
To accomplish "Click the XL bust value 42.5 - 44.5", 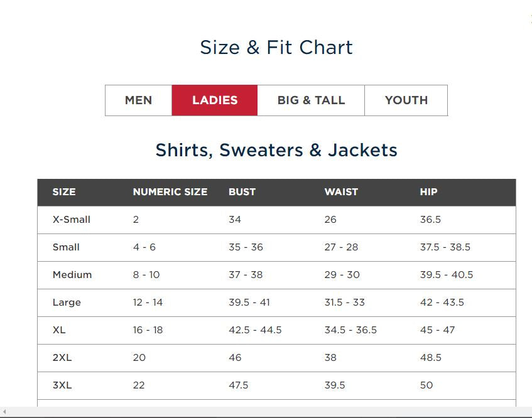I will [x=255, y=330].
